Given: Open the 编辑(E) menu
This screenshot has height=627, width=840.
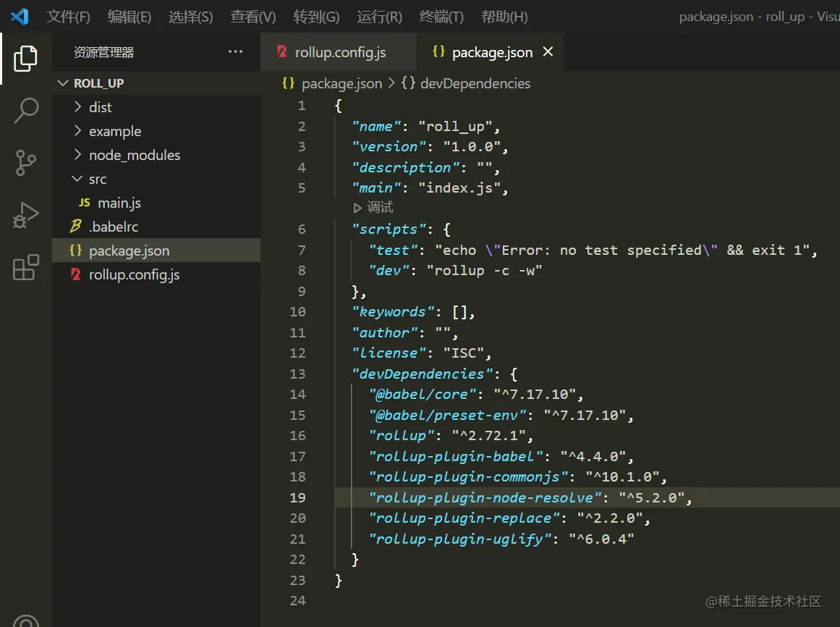Looking at the screenshot, I should pos(129,17).
